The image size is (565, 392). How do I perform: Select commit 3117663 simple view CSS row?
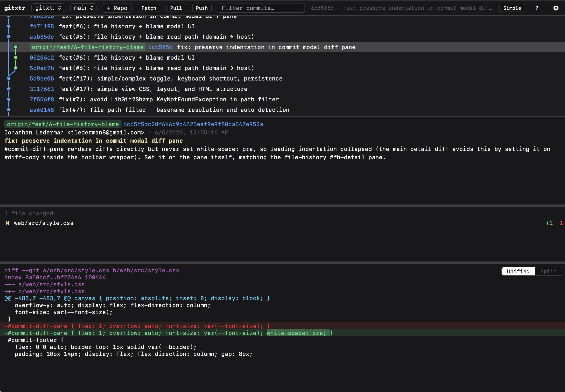[282, 89]
